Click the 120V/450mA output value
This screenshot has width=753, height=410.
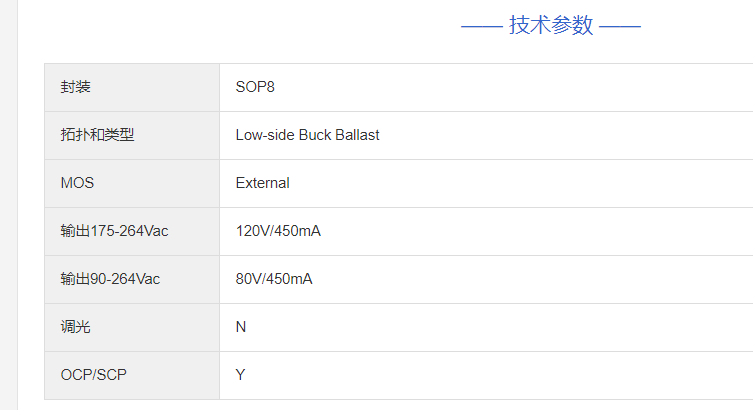[278, 231]
